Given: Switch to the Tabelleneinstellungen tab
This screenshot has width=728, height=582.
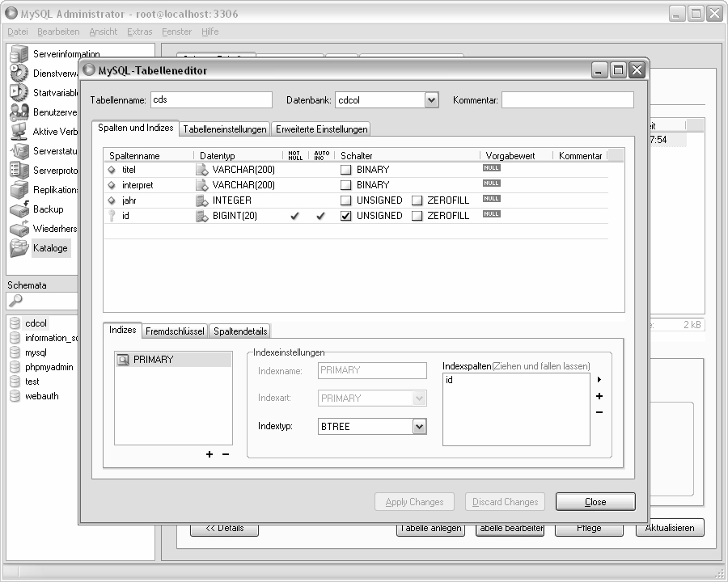Looking at the screenshot, I should click(x=225, y=129).
